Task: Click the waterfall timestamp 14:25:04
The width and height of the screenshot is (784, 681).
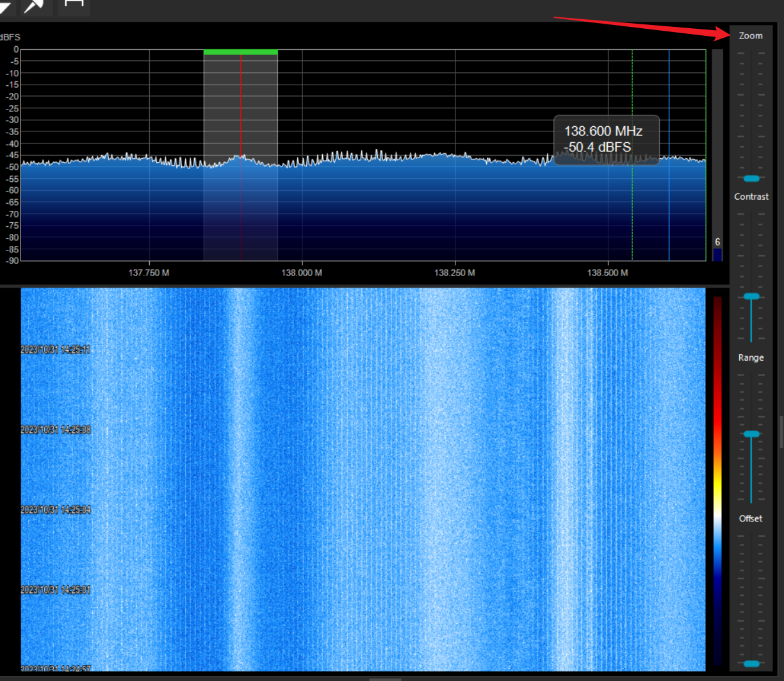Action: (x=56, y=510)
